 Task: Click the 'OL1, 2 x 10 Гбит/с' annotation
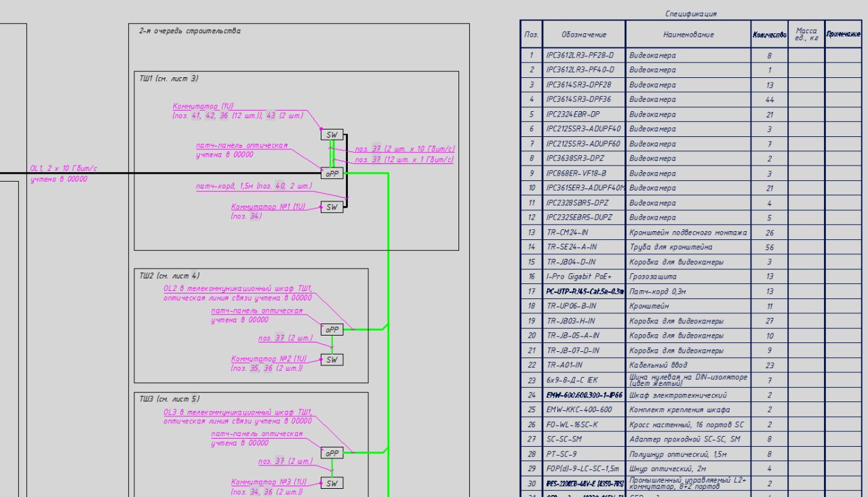pos(64,168)
